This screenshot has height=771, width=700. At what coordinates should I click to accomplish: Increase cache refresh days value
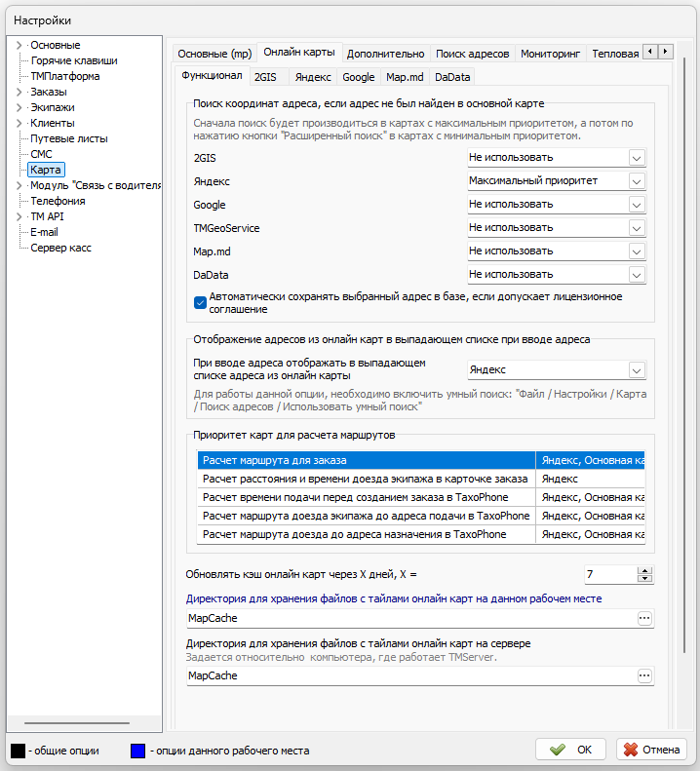(644, 570)
